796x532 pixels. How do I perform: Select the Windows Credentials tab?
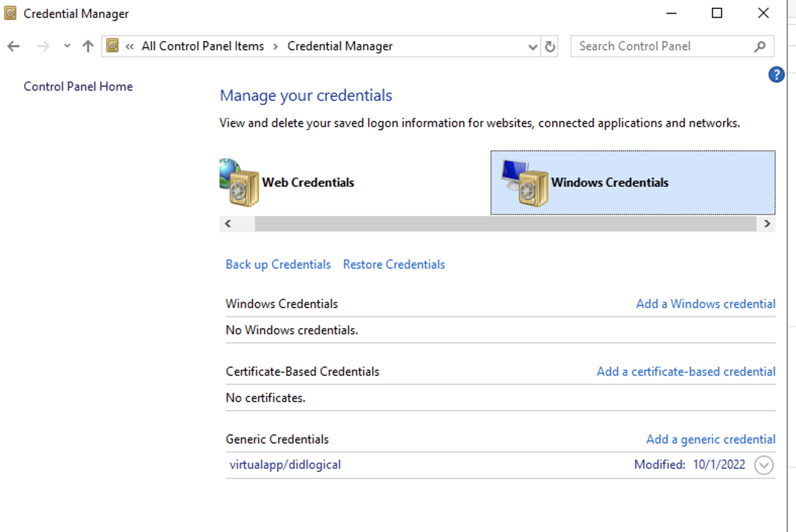tap(609, 183)
